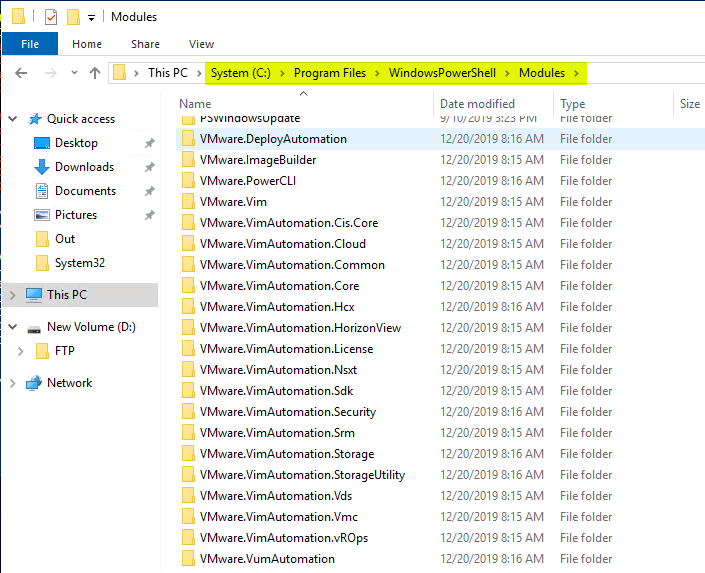
Task: Click the Documents icon in Quick access
Action: 42,191
